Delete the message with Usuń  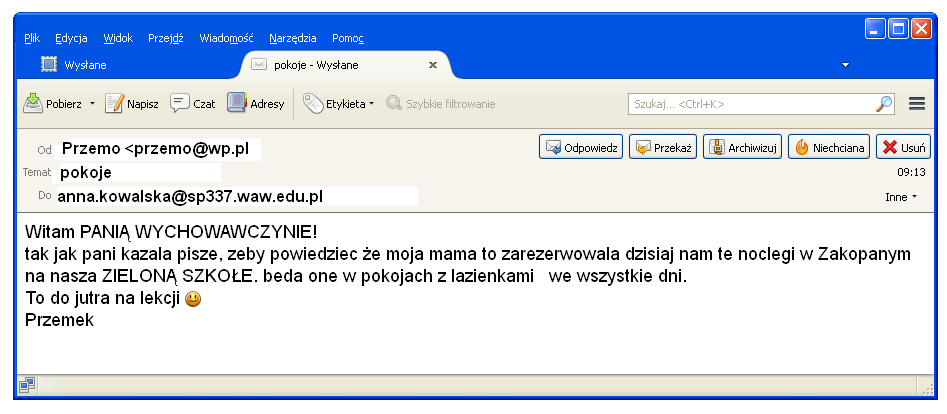[904, 147]
